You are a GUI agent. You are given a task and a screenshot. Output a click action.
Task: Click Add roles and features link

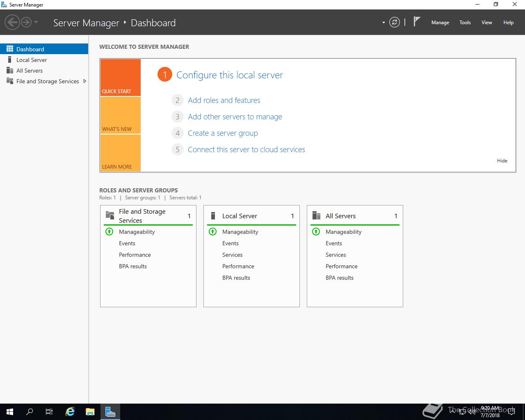[224, 100]
